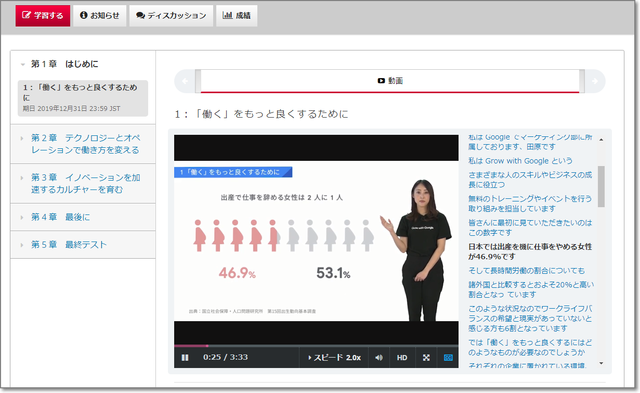This screenshot has width=640, height=393.
Task: Select the 動画 video unit tab
Action: tap(390, 81)
